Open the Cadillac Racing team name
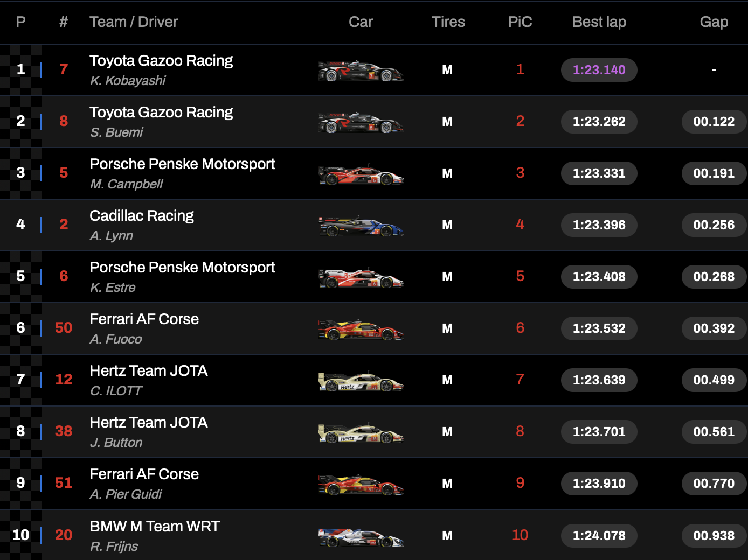The height and width of the screenshot is (560, 748). [x=141, y=216]
